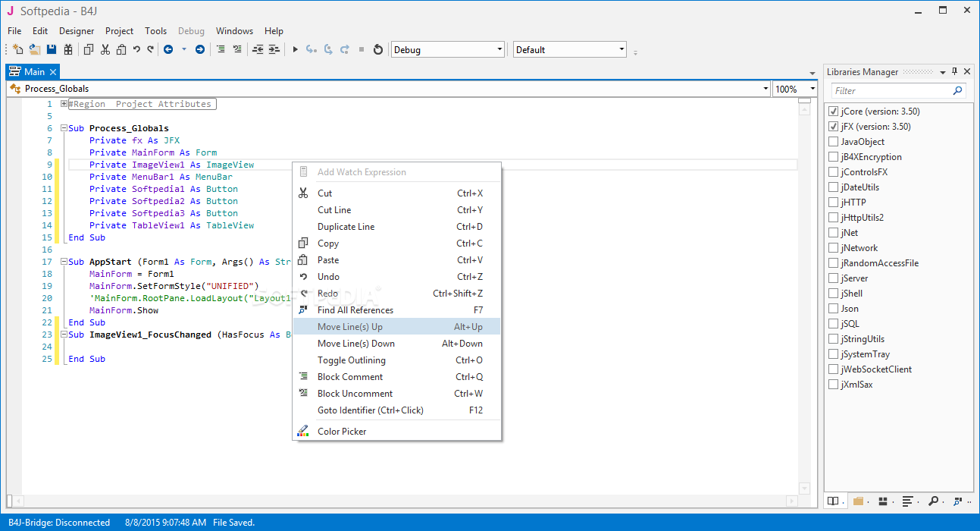Image resolution: width=980 pixels, height=531 pixels.
Task: Open the Debug build configuration dropdown
Action: [x=447, y=50]
